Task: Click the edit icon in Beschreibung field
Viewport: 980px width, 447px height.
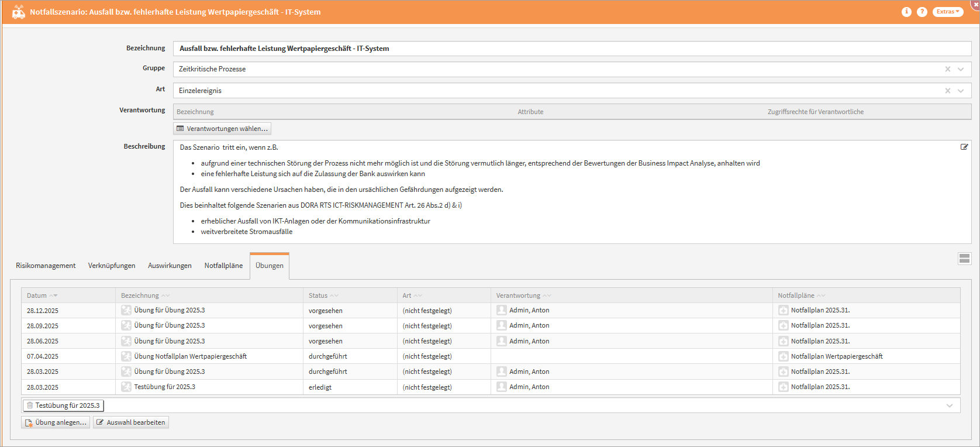Action: [x=964, y=147]
